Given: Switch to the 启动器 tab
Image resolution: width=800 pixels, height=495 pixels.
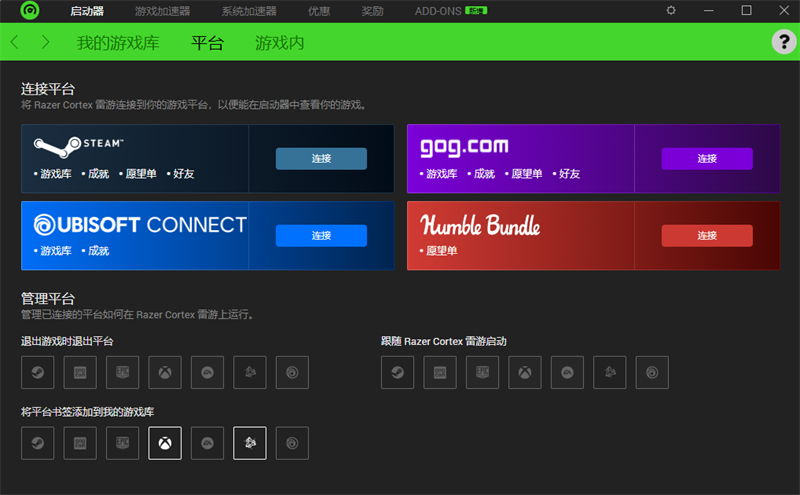Looking at the screenshot, I should click(x=87, y=11).
